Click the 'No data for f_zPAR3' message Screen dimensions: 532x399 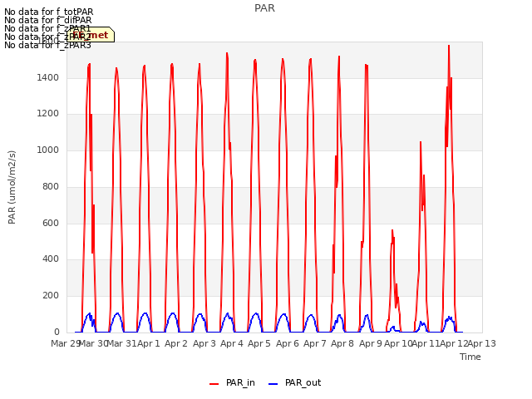48,45
